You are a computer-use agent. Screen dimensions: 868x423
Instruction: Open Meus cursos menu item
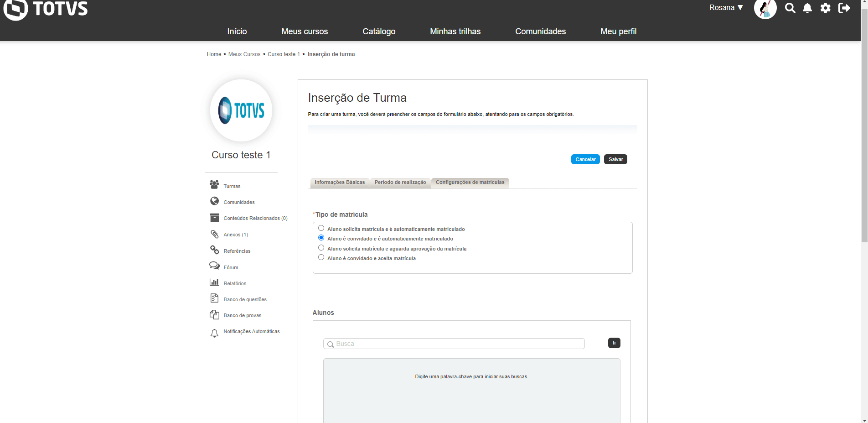[x=305, y=31]
